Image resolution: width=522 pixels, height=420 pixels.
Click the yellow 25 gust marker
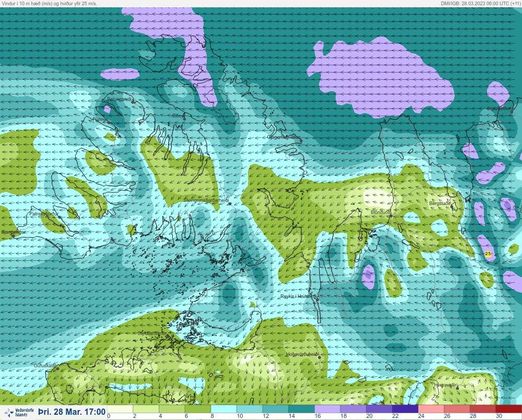(x=488, y=254)
